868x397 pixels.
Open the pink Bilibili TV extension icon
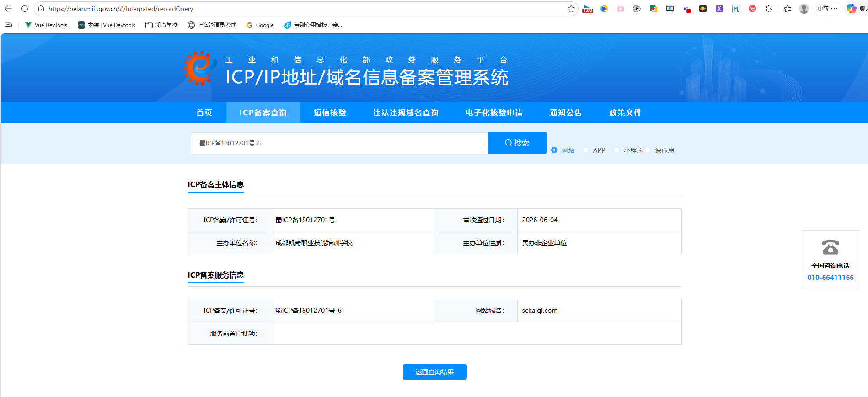point(621,9)
